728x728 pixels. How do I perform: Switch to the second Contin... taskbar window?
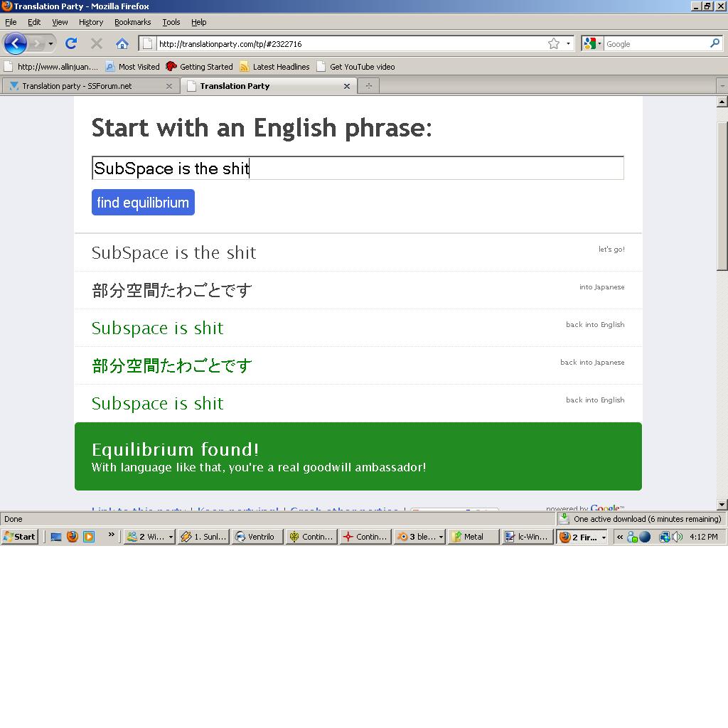[x=365, y=537]
